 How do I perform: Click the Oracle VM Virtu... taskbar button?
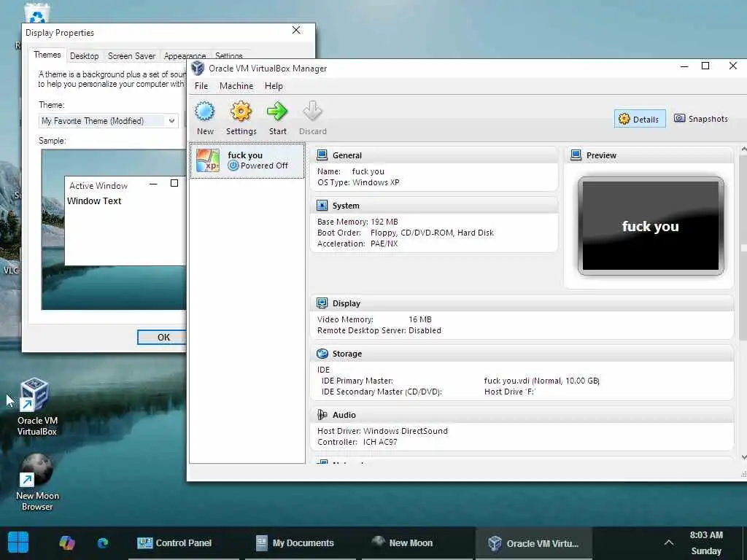pos(533,542)
